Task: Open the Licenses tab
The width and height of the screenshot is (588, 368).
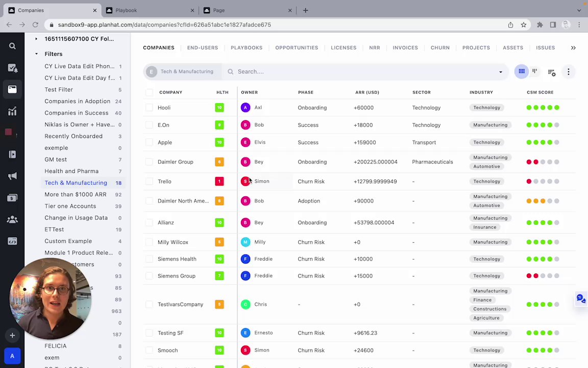Action: 344,48
